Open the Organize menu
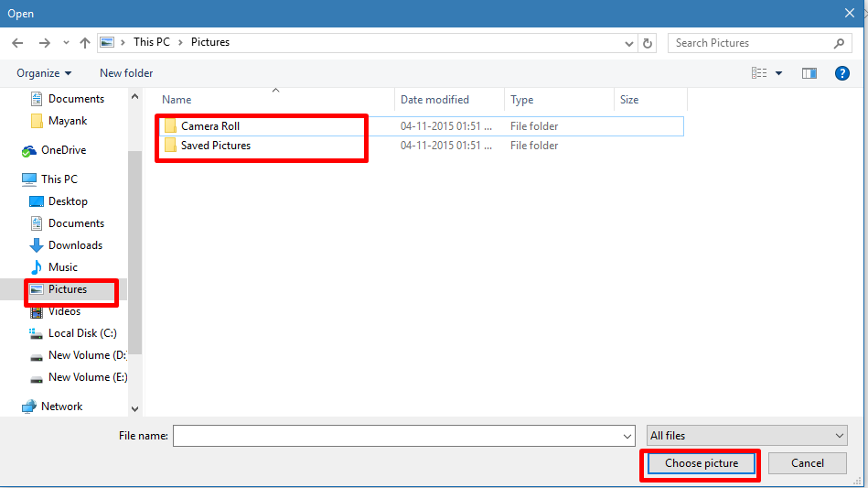This screenshot has height=488, width=868. pyautogui.click(x=44, y=73)
